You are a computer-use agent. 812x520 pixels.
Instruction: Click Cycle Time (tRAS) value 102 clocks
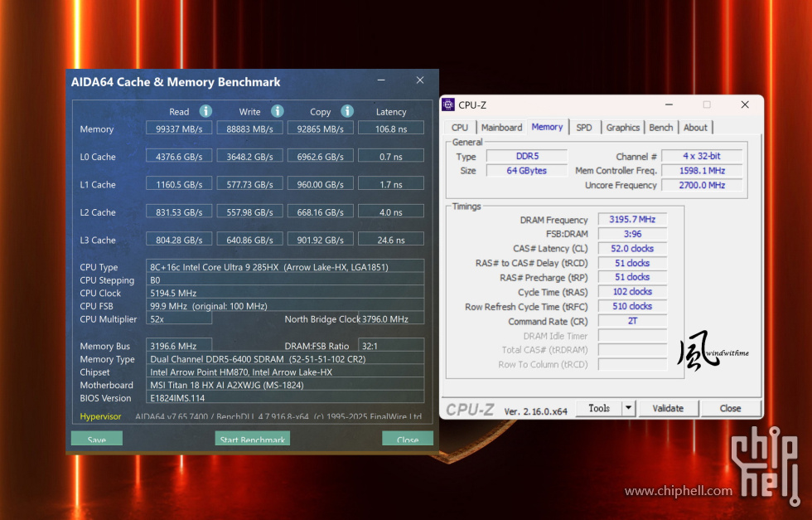[x=632, y=291]
